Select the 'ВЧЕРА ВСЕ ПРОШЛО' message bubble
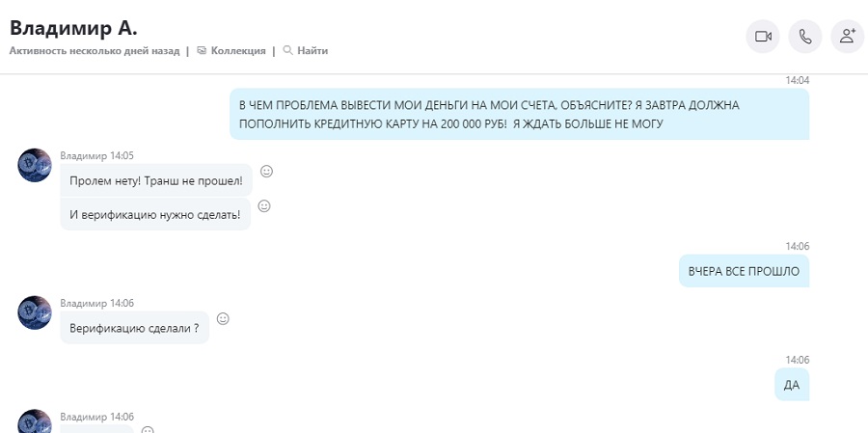The height and width of the screenshot is (433, 868). pyautogui.click(x=744, y=271)
